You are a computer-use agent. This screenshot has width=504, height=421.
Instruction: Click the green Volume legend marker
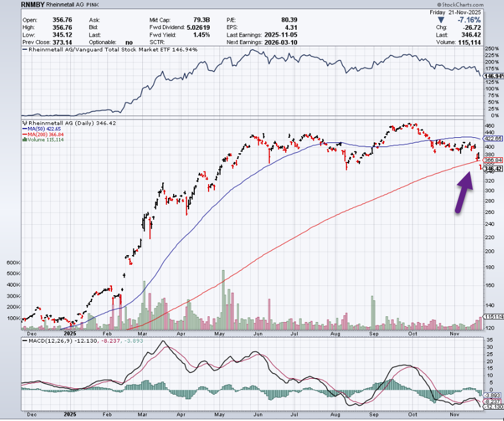click(x=24, y=140)
